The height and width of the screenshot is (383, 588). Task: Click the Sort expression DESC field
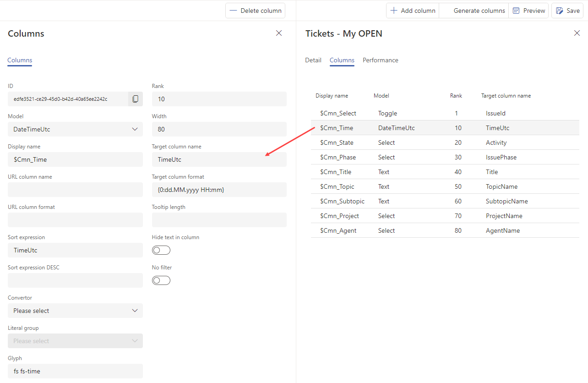tap(75, 280)
